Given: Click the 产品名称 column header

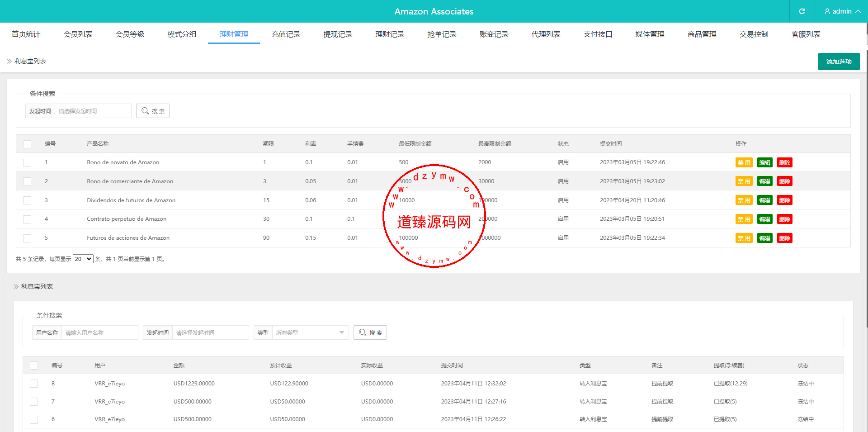Looking at the screenshot, I should (x=98, y=144).
